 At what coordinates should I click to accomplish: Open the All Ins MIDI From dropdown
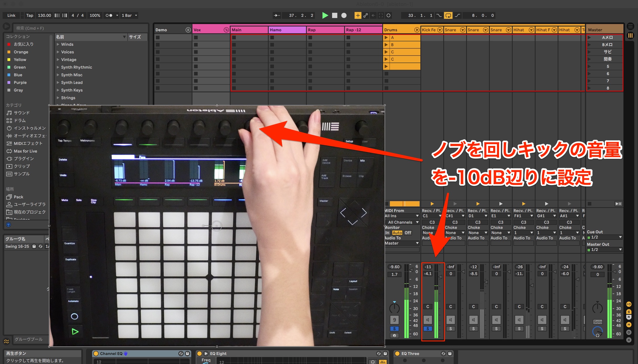tap(402, 216)
